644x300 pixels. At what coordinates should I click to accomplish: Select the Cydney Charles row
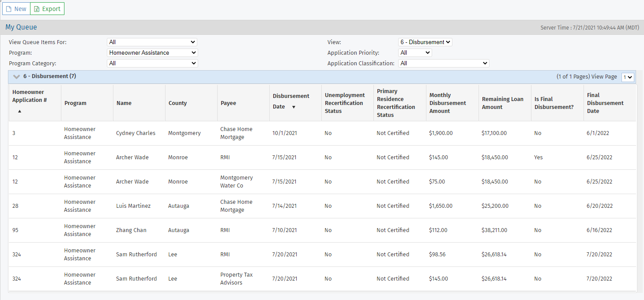[136, 133]
